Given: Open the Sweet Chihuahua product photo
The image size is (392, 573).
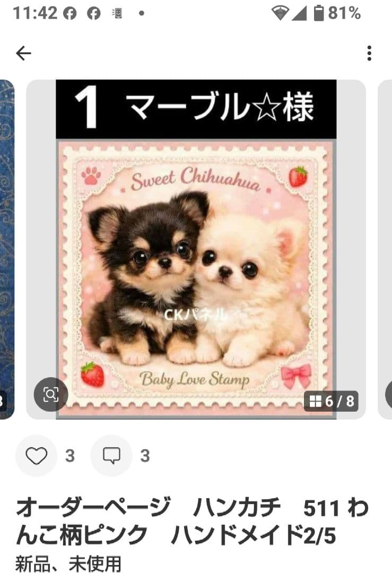Looking at the screenshot, I should click(196, 279).
